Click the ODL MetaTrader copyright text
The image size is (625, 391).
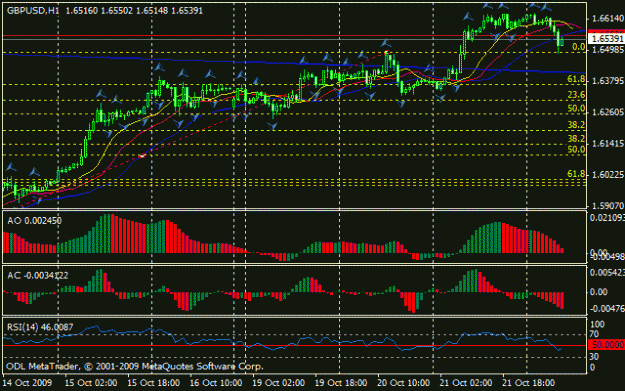tap(135, 366)
